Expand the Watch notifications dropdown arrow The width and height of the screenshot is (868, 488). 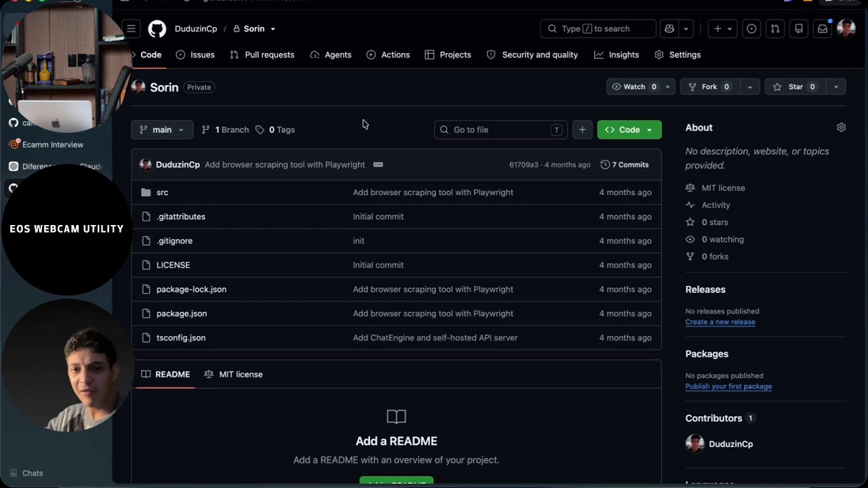(667, 87)
